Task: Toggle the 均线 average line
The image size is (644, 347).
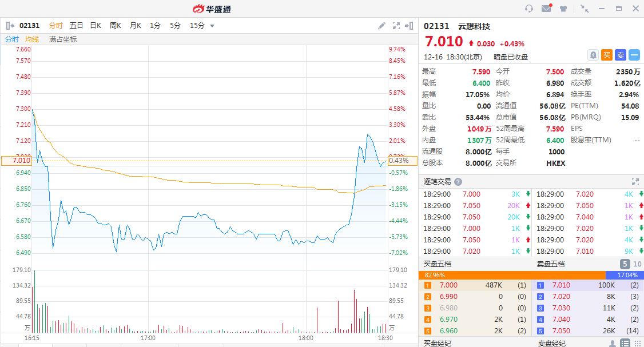Action: click(x=32, y=39)
